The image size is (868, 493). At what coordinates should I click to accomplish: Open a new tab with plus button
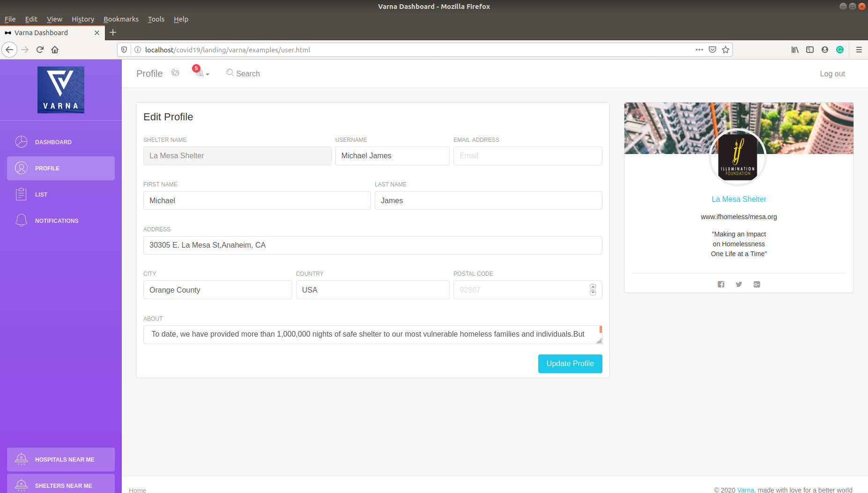(x=113, y=32)
